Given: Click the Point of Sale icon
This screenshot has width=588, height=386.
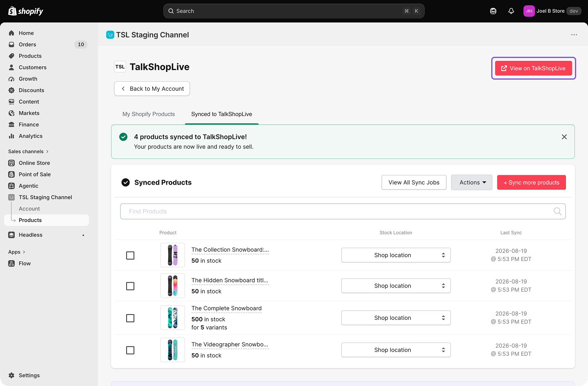Looking at the screenshot, I should pyautogui.click(x=11, y=174).
